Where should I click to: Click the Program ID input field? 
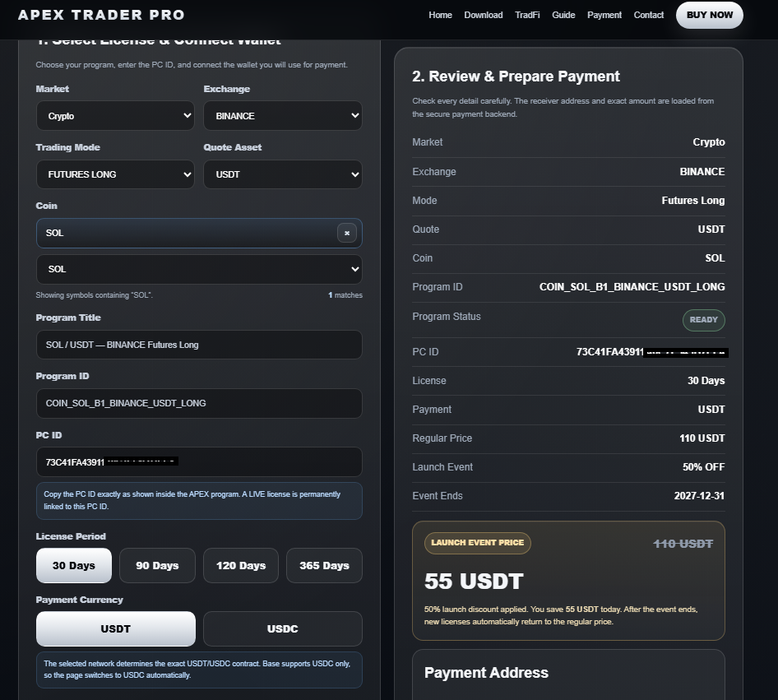199,403
